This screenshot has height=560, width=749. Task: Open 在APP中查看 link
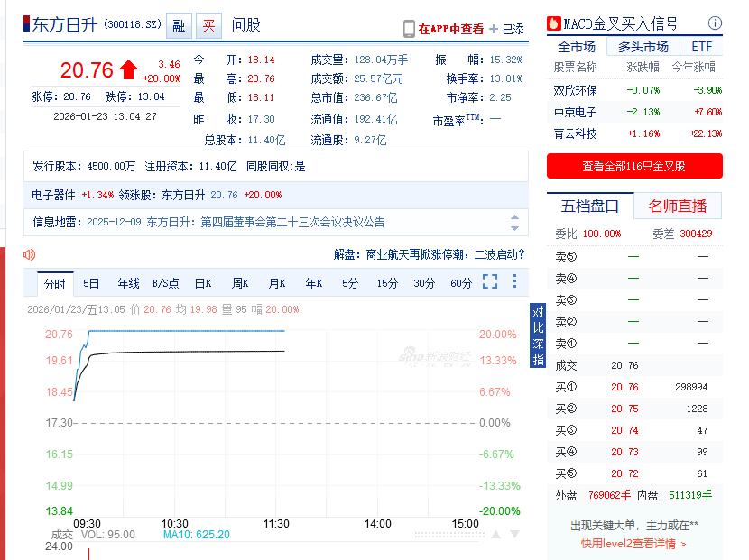[451, 29]
